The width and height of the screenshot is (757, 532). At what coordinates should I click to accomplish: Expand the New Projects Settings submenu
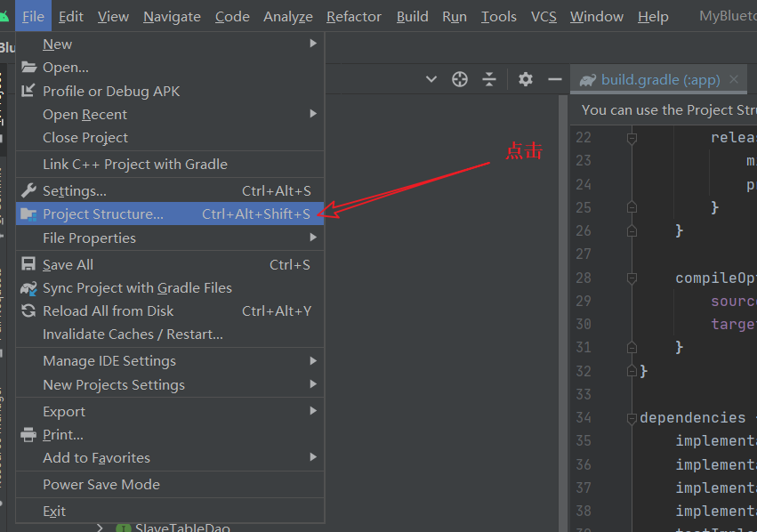click(x=170, y=384)
